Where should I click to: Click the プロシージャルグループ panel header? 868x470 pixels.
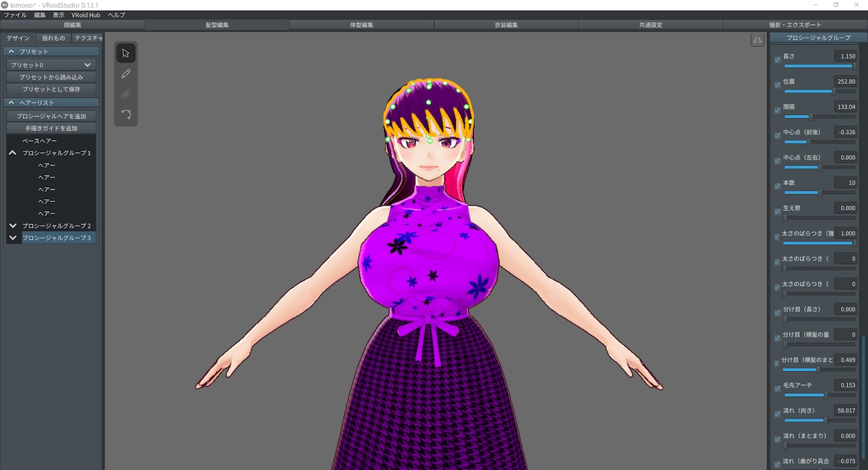819,38
